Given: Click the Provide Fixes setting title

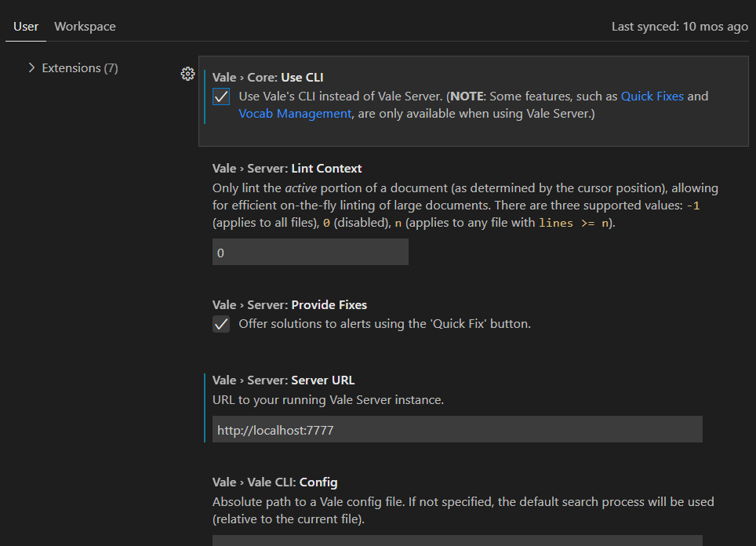Looking at the screenshot, I should pos(292,304).
